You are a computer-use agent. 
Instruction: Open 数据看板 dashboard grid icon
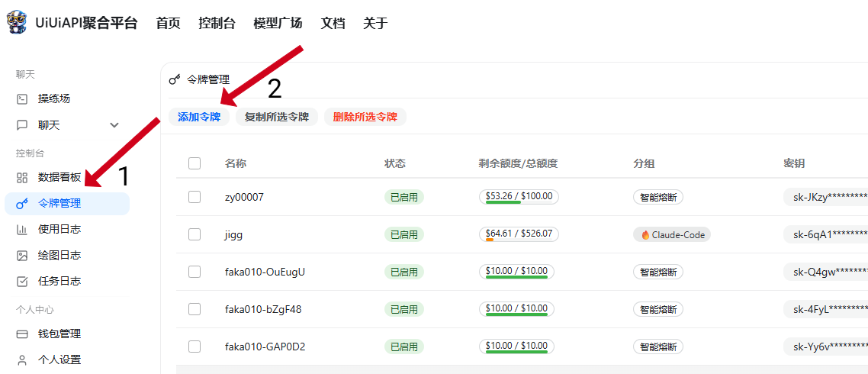[x=22, y=177]
